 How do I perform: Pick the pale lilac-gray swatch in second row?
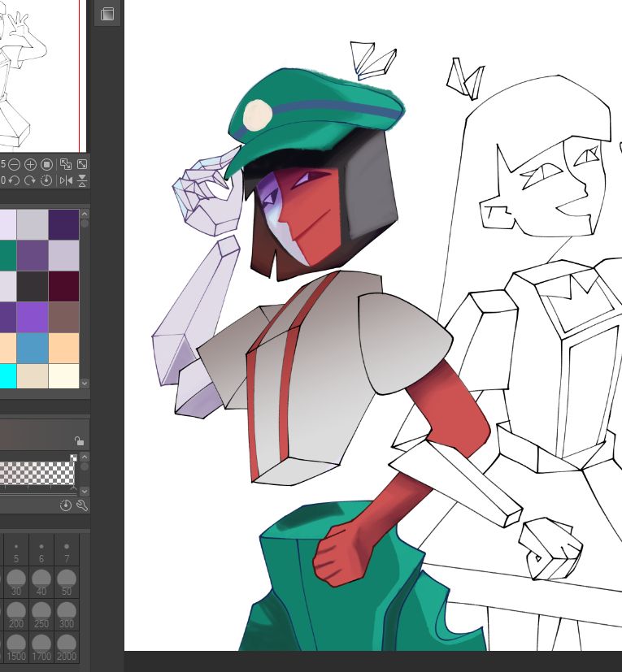(64, 255)
